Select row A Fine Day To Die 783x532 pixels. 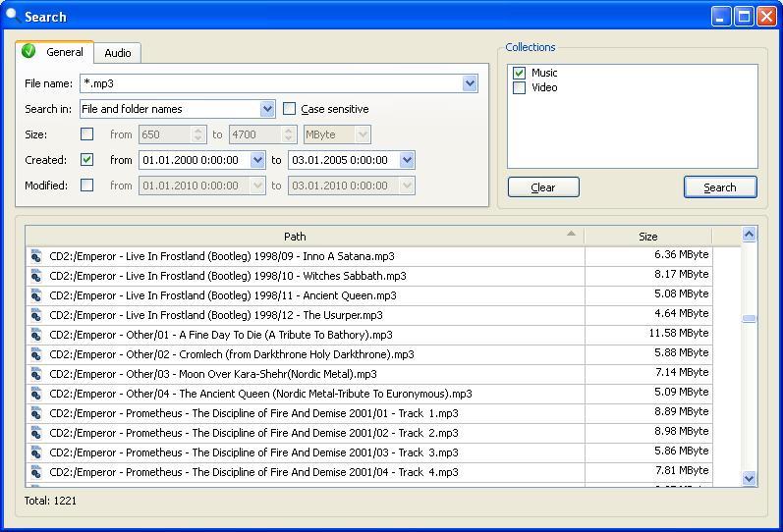pos(369,335)
